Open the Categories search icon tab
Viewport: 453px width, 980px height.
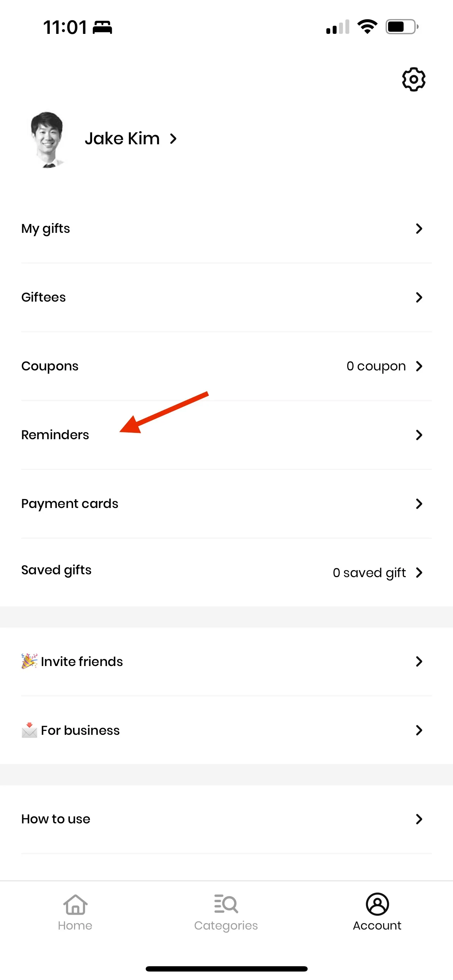226,904
